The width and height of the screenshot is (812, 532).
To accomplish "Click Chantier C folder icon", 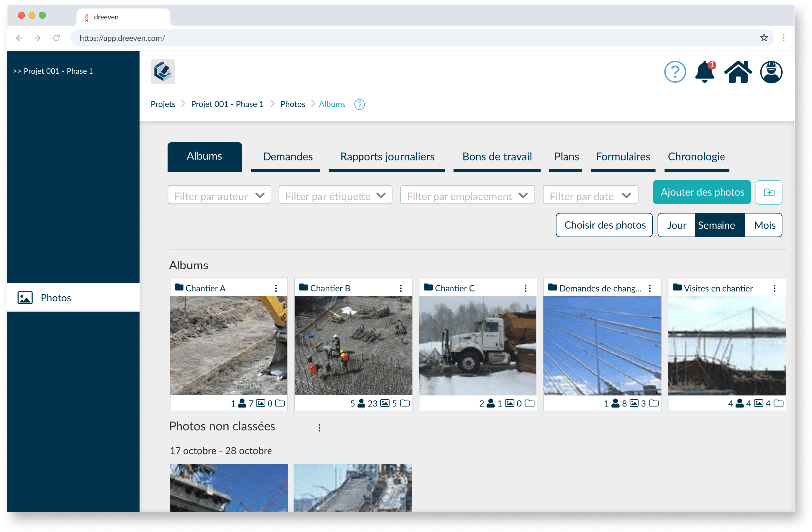I will (428, 287).
